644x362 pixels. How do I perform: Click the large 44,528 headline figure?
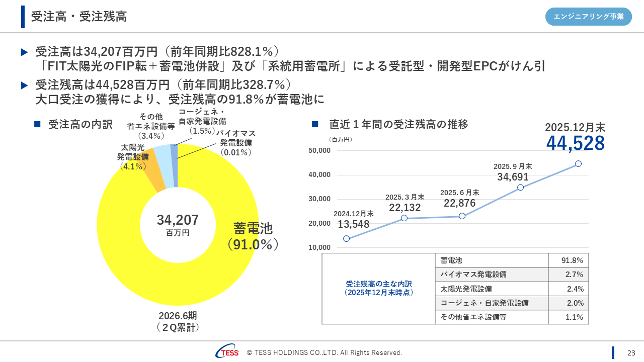coord(575,143)
